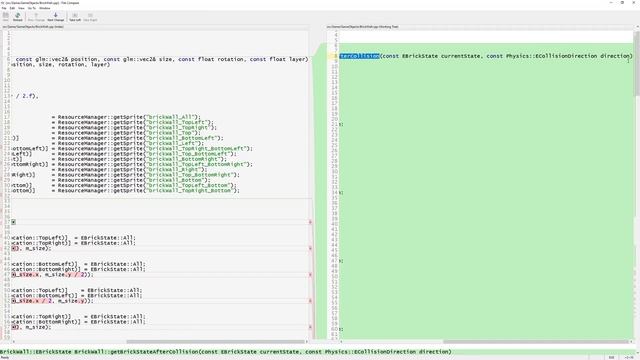Viewport: 640px width, 360px height.
Task: Open the Edit menu
Action: pos(12,8)
